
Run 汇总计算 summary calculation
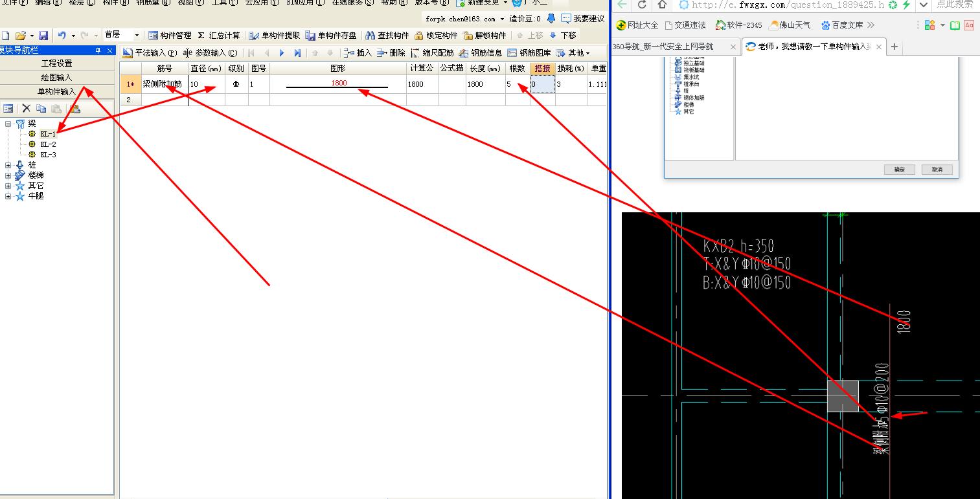pyautogui.click(x=219, y=36)
